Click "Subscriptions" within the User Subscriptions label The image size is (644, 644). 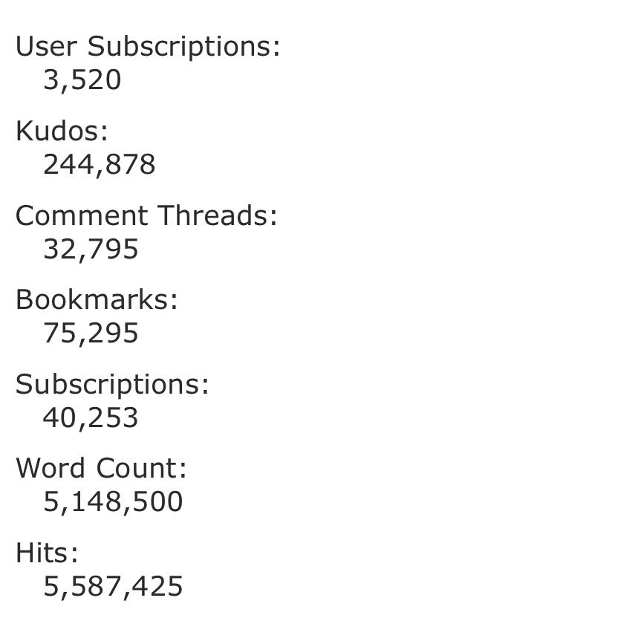pos(183,46)
